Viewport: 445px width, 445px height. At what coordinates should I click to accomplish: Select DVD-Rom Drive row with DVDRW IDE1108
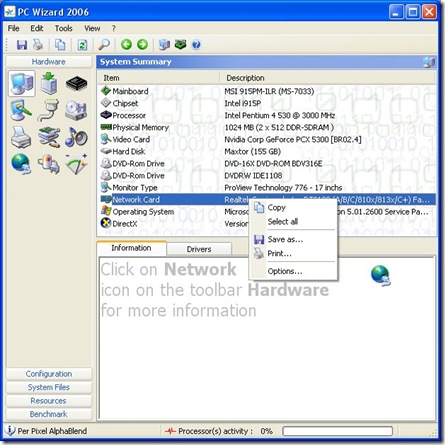[267, 175]
